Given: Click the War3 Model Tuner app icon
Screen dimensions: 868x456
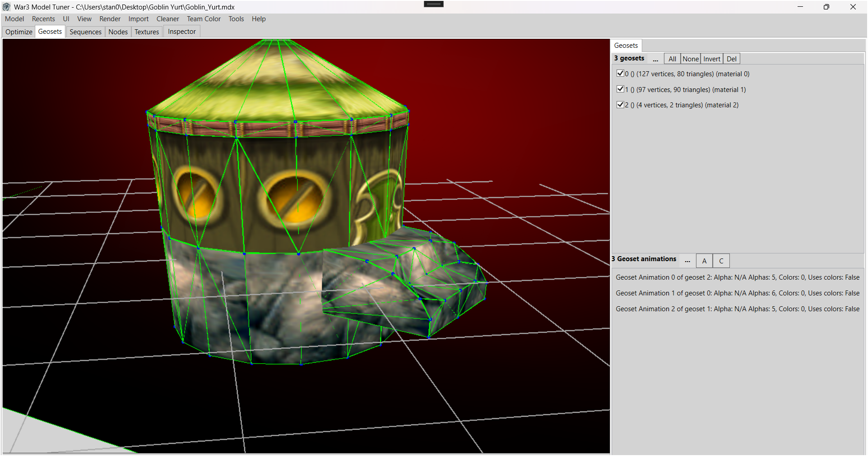Looking at the screenshot, I should (x=6, y=7).
